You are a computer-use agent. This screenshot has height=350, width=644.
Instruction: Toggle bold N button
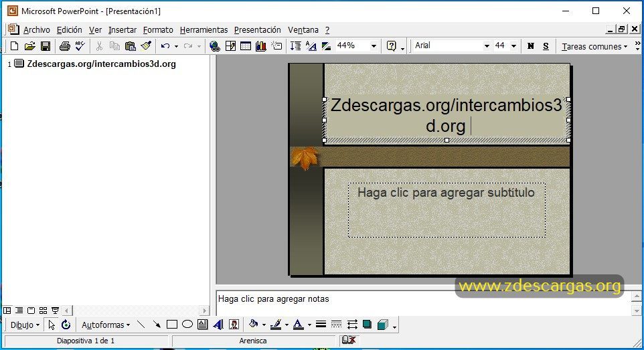[x=531, y=46]
